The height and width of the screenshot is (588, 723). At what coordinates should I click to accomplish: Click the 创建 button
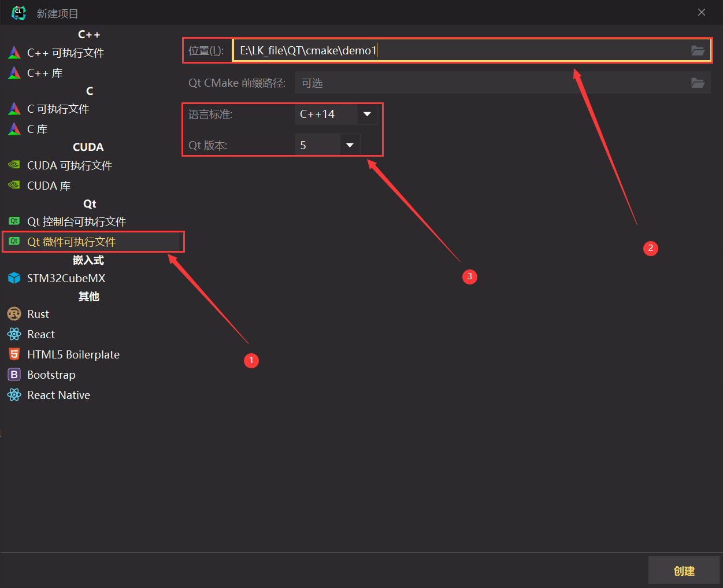point(684,570)
